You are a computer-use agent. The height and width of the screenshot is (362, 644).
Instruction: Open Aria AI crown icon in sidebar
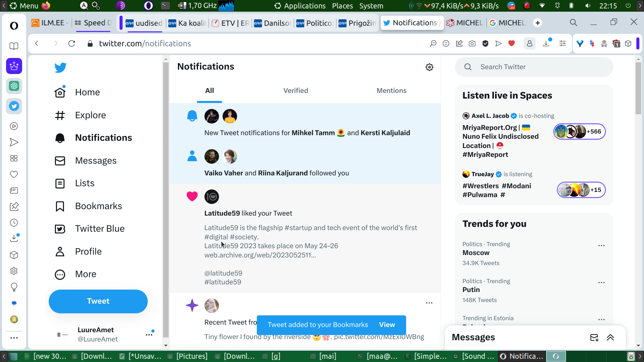[x=14, y=66]
